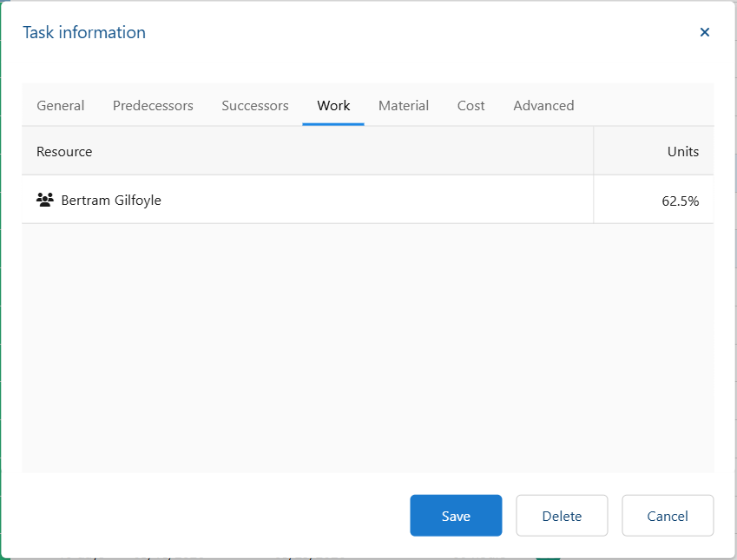Click the Resource column header
The image size is (737, 560).
(x=307, y=151)
